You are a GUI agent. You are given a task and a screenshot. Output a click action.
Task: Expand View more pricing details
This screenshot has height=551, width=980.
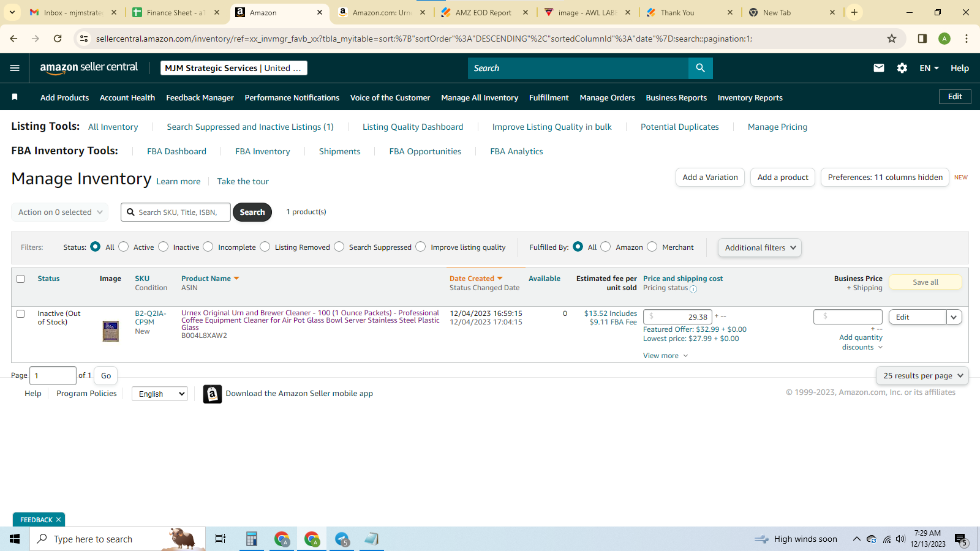pyautogui.click(x=665, y=356)
